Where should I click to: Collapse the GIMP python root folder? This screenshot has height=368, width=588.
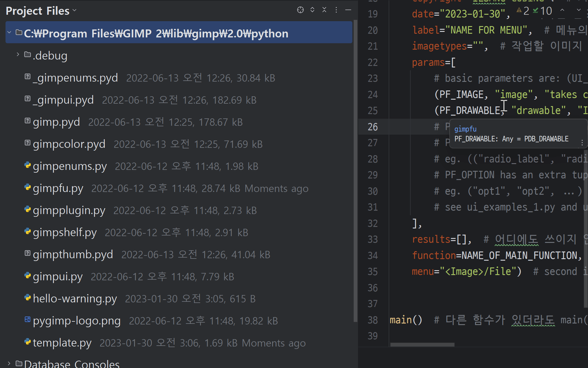9,32
